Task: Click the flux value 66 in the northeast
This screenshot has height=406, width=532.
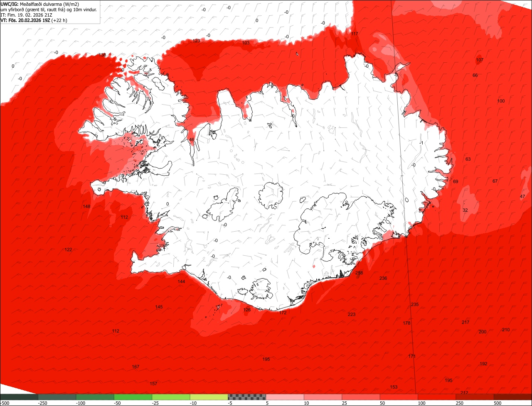Action: [475, 75]
